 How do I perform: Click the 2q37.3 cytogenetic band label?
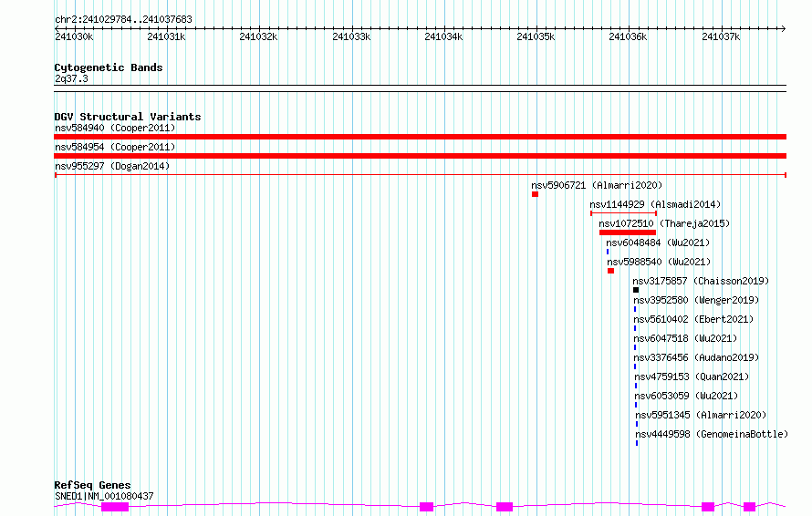71,78
